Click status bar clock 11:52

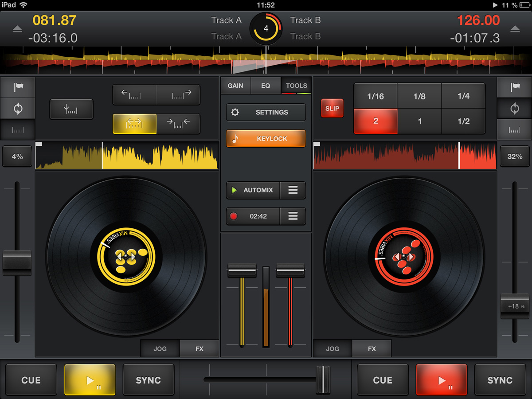(266, 5)
